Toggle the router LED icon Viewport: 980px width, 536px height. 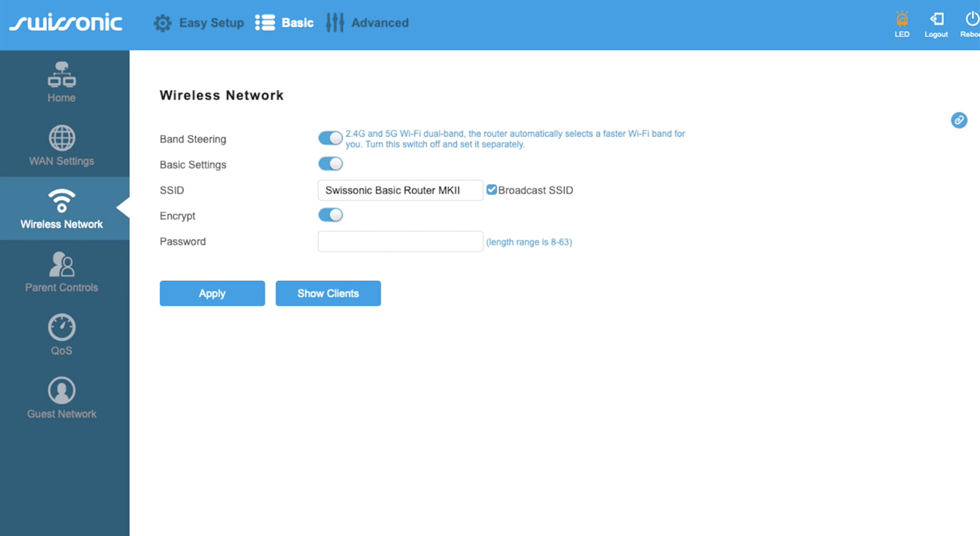coord(902,20)
